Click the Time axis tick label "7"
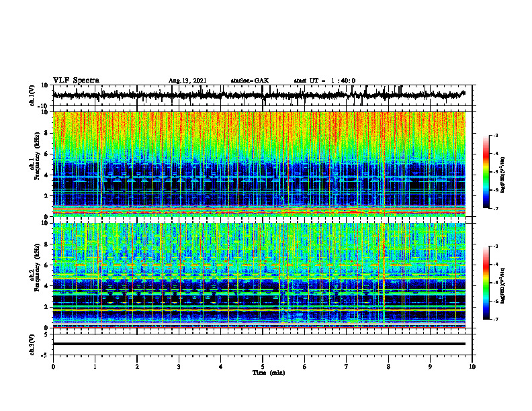532x411 pixels. 347,367
